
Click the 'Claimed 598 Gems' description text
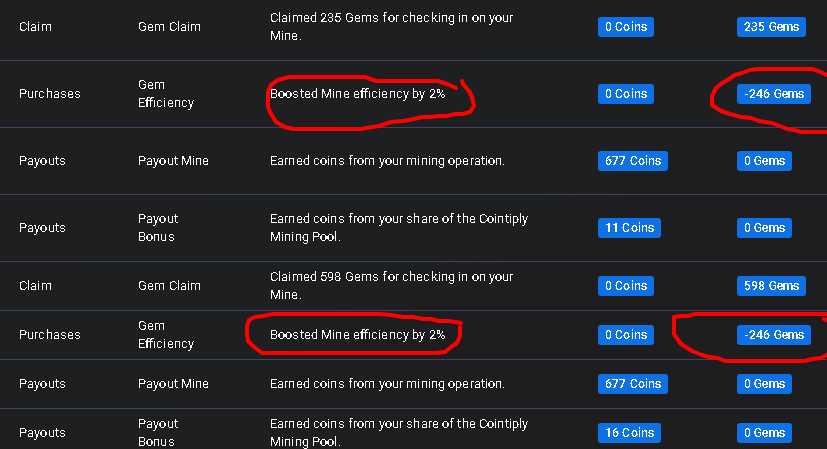pos(391,285)
